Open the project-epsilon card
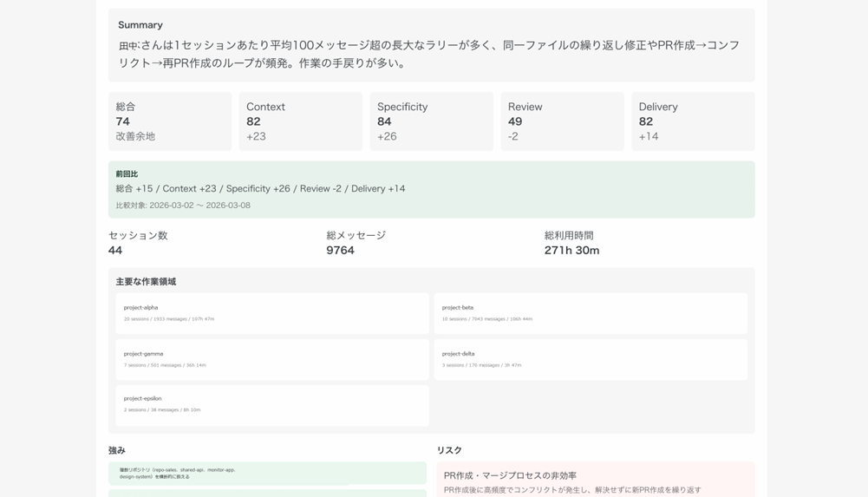Screen dimensions: 868x497 click(272, 404)
